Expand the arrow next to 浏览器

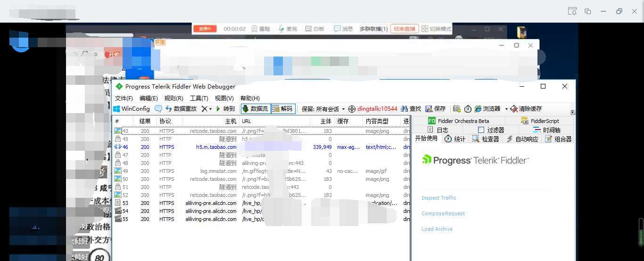(x=506, y=109)
